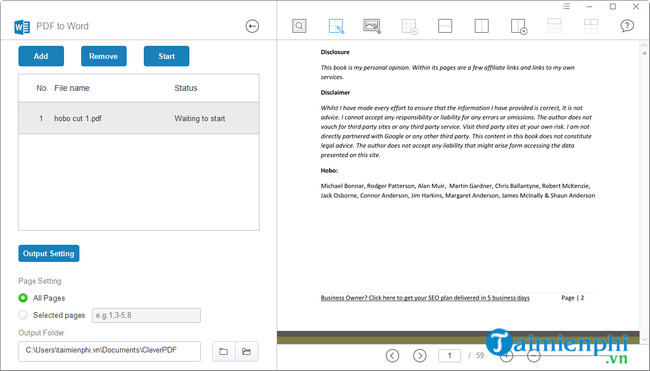The height and width of the screenshot is (371, 650).
Task: Click the Disclosure heading in preview
Action: pyautogui.click(x=335, y=52)
